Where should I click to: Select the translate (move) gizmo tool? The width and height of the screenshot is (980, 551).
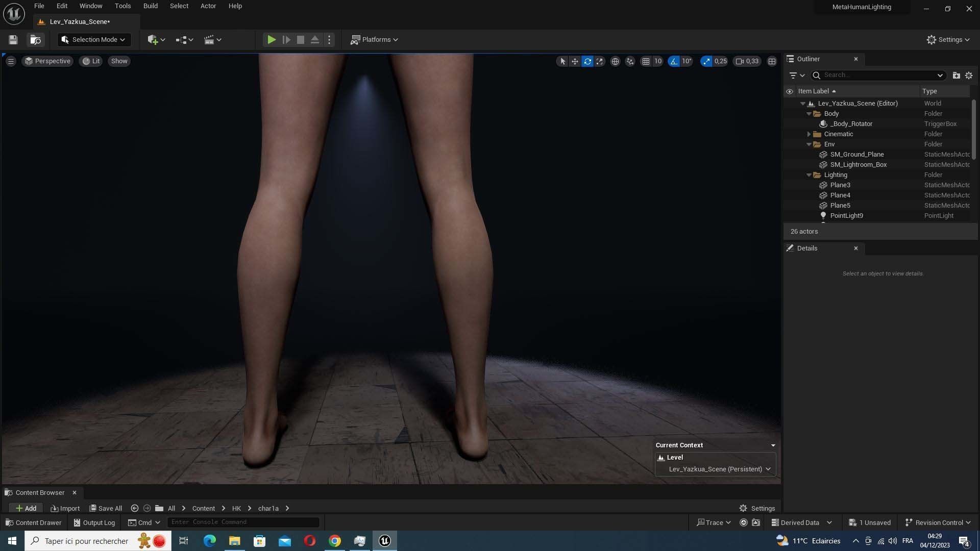pyautogui.click(x=575, y=61)
